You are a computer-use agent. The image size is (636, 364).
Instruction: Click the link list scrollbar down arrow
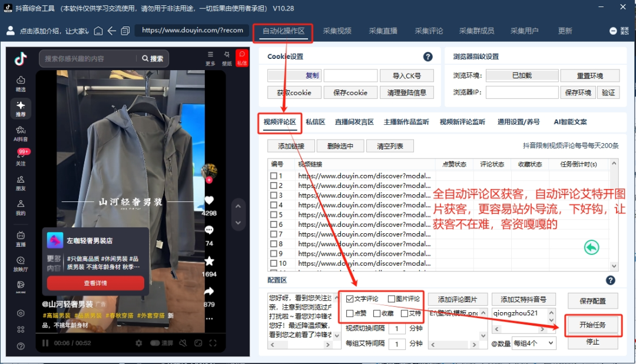(x=614, y=266)
